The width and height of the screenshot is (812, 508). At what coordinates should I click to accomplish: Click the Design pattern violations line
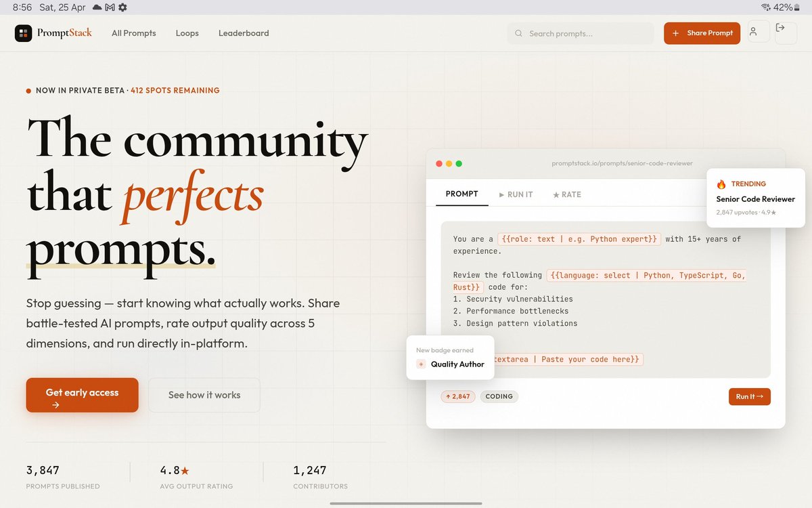point(516,323)
